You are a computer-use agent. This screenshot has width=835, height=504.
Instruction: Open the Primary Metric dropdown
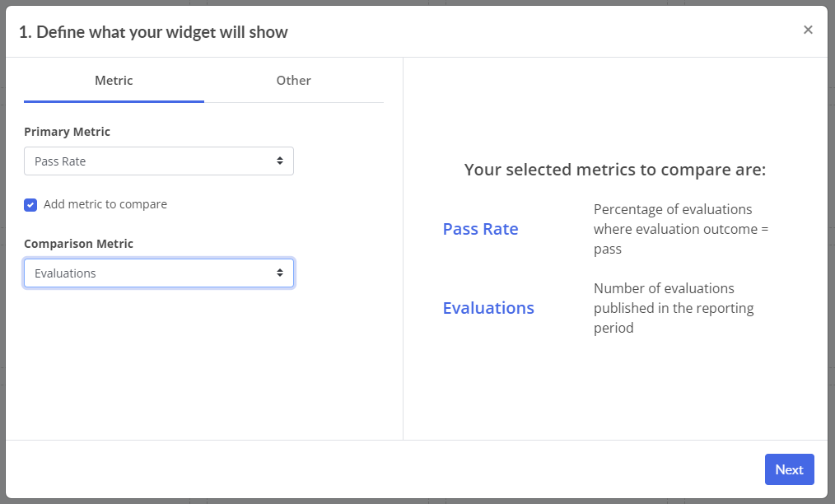click(x=159, y=161)
